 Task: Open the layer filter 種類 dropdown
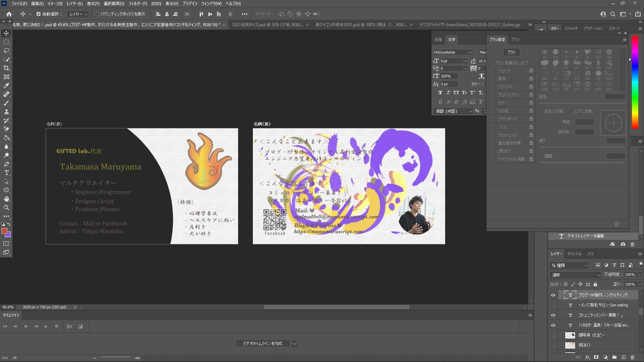point(569,265)
